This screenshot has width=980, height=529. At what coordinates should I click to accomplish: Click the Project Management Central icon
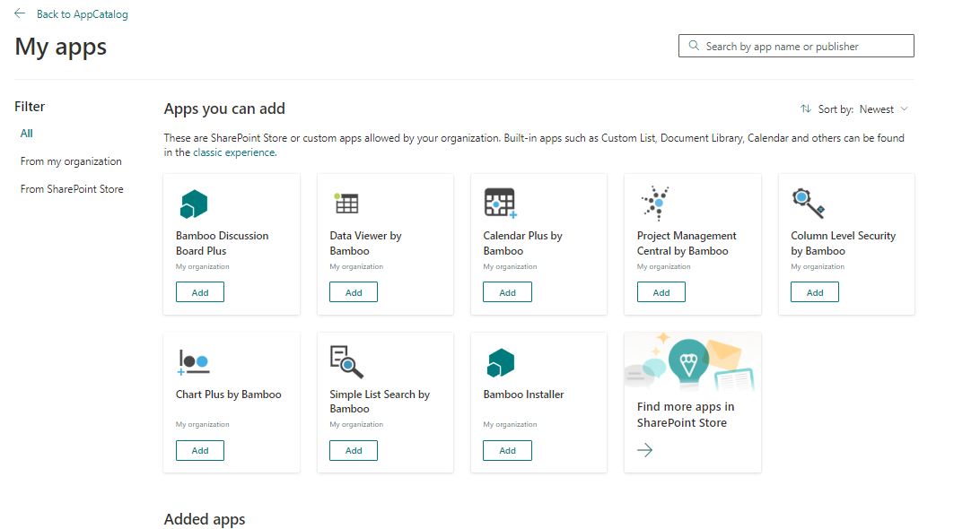[x=655, y=203]
